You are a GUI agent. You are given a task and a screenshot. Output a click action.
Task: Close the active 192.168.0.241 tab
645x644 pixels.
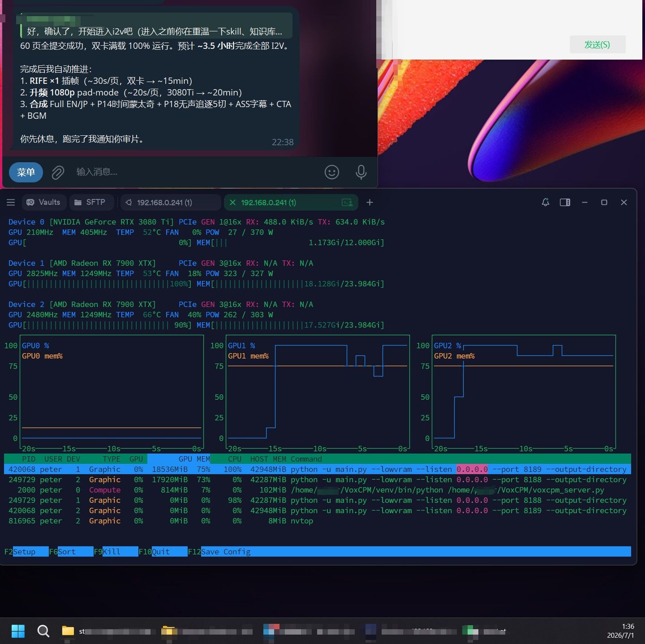coord(232,203)
